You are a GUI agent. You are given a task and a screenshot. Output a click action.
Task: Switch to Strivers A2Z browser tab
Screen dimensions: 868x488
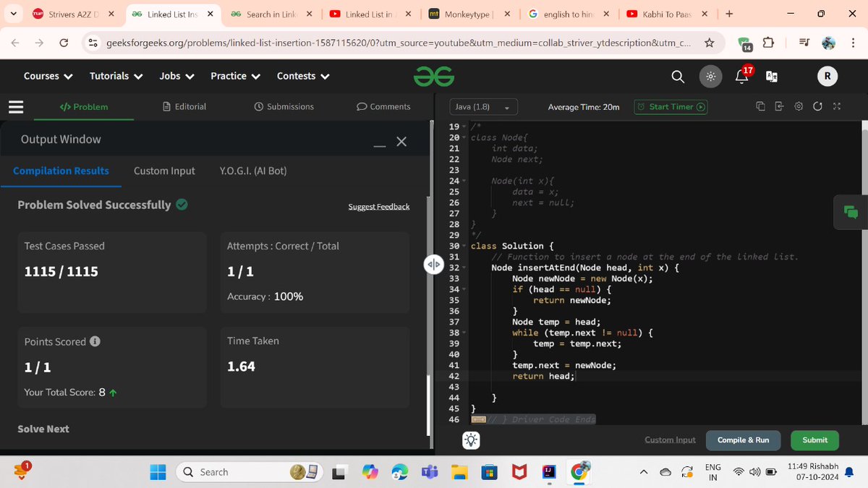72,14
